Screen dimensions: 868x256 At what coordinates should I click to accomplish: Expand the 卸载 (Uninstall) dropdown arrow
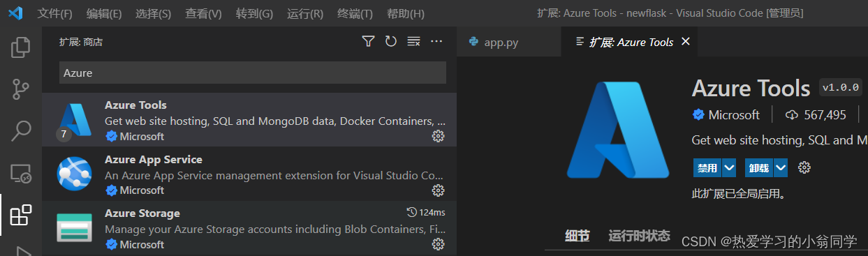(781, 167)
